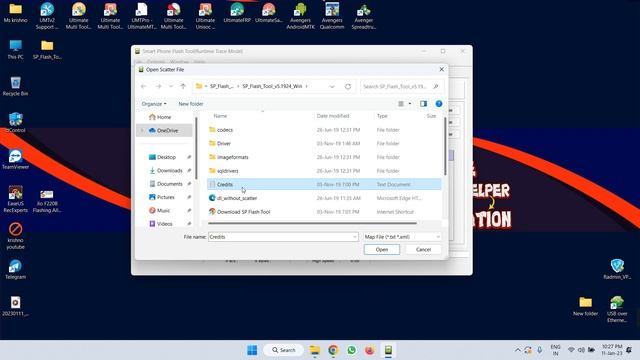
Task: Select Jio F220B Flashing desktop item
Action: point(47,201)
